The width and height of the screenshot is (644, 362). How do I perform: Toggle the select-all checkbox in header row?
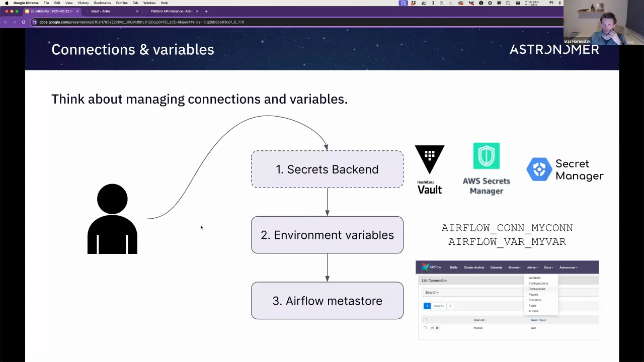425,320
